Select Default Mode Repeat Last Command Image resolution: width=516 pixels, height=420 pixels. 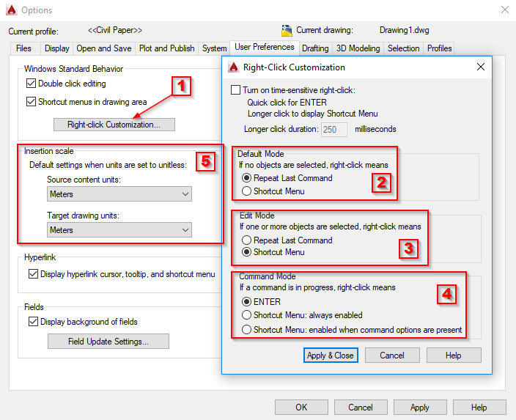246,178
